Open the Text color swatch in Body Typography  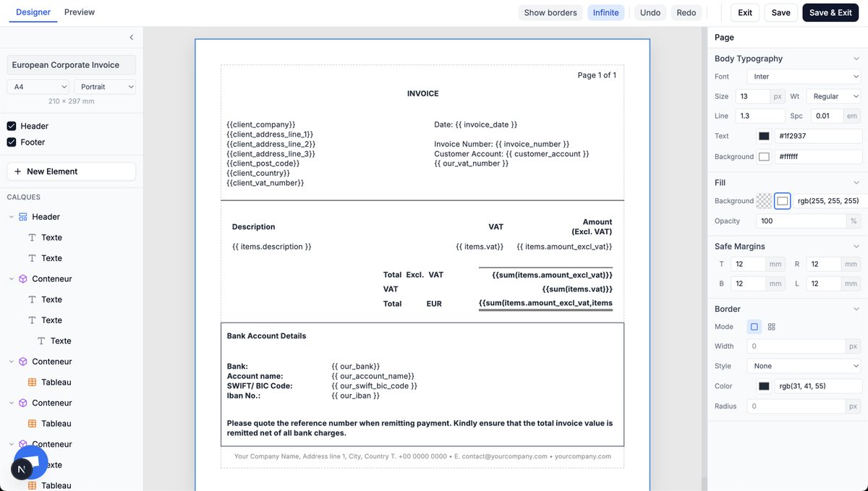coord(764,136)
